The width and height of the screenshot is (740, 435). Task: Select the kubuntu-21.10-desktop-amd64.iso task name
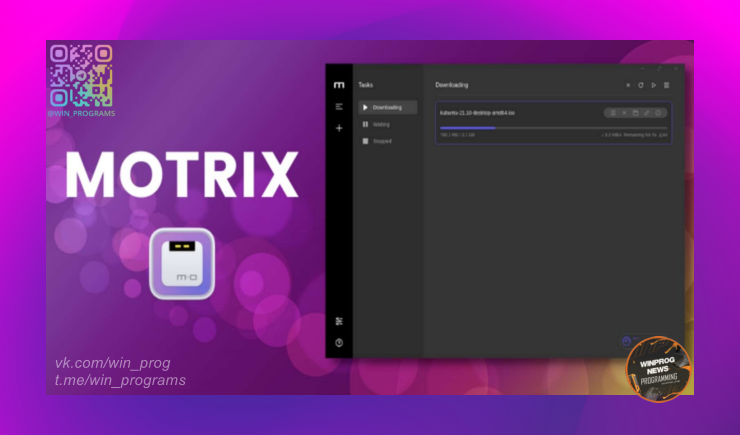477,113
